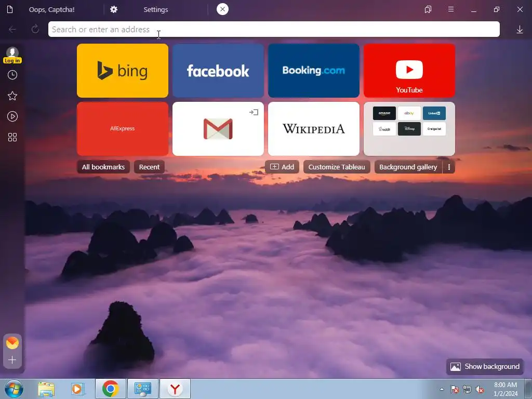The width and height of the screenshot is (532, 399).
Task: Open the YouTube tile
Action: click(409, 71)
